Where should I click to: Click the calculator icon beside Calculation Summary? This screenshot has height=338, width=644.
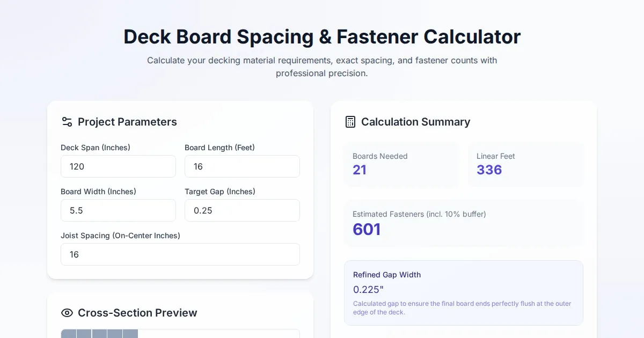coord(350,122)
